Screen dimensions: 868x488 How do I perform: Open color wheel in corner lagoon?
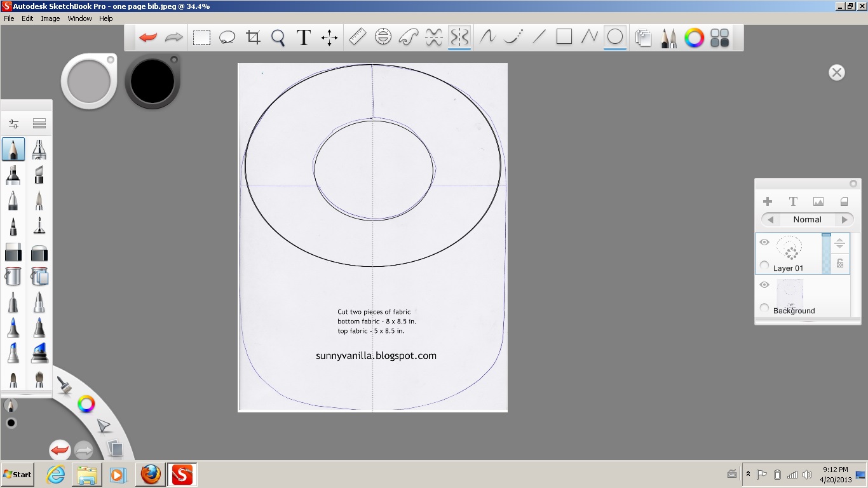click(86, 403)
